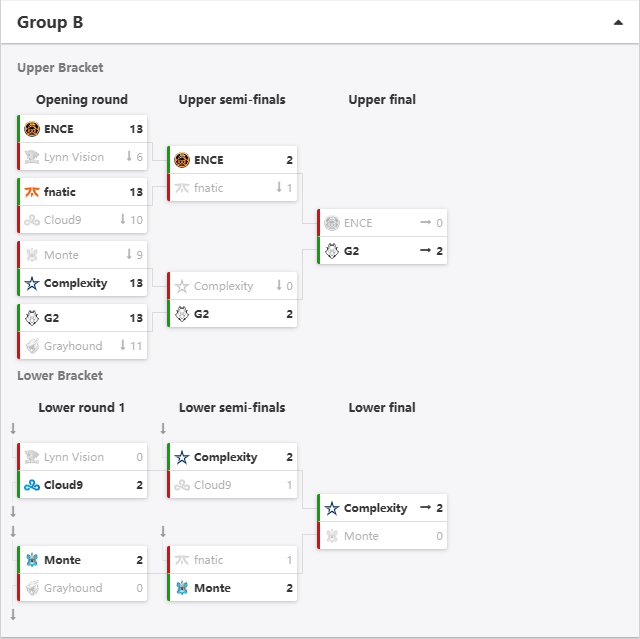Click Lynn Vision logo in Opening round
This screenshot has width=640, height=639.
(32, 157)
